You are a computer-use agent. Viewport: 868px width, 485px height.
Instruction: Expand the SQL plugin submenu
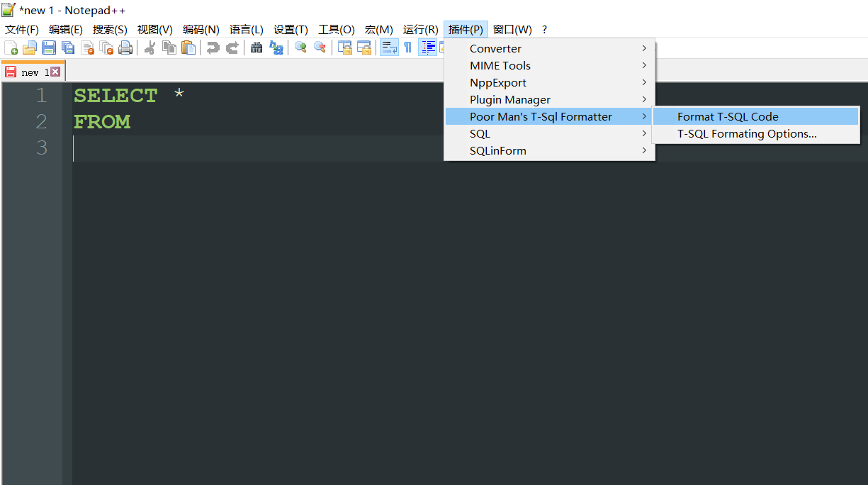click(549, 133)
